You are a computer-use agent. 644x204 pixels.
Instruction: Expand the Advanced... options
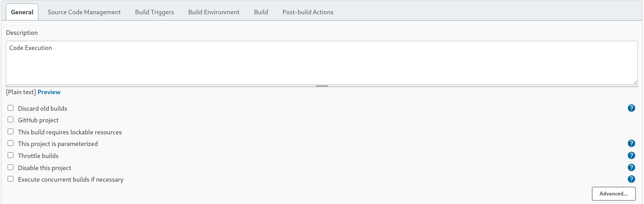point(614,194)
